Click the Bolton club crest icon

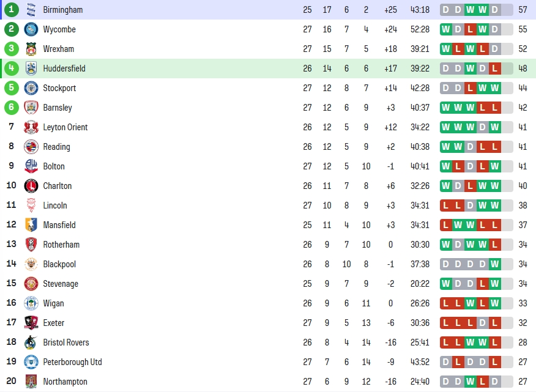(x=31, y=166)
